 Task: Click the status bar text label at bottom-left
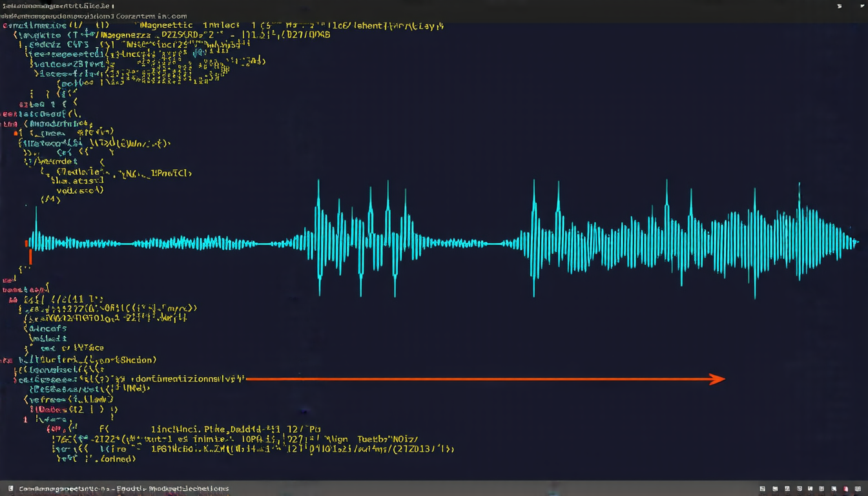[123, 489]
